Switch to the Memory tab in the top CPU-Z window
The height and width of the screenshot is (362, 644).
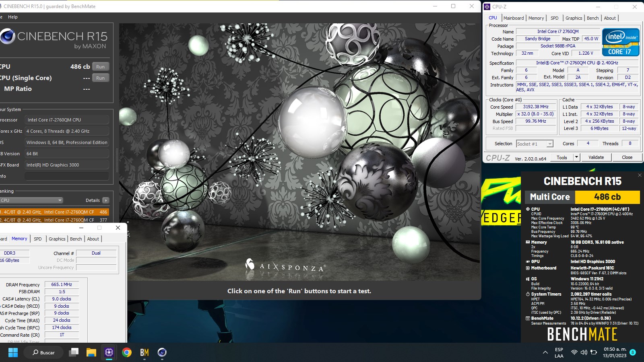(x=536, y=18)
